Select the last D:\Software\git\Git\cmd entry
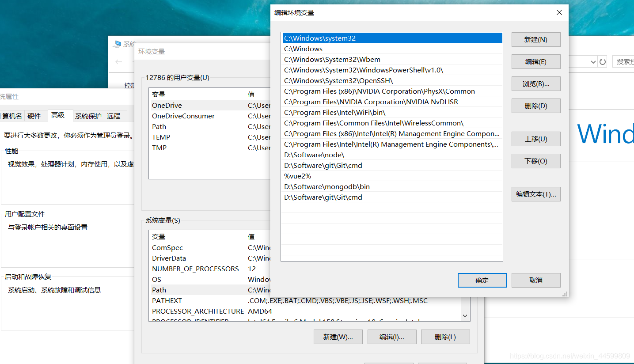Image resolution: width=634 pixels, height=364 pixels. coord(392,197)
